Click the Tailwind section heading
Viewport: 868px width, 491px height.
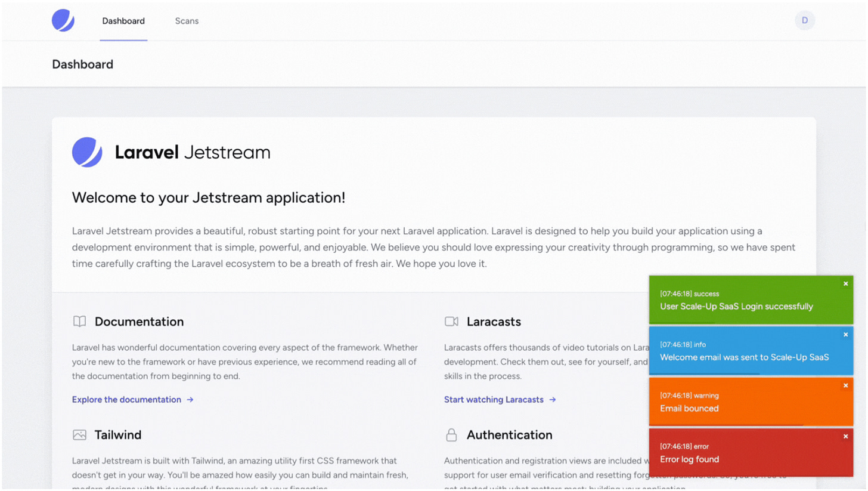(x=118, y=435)
